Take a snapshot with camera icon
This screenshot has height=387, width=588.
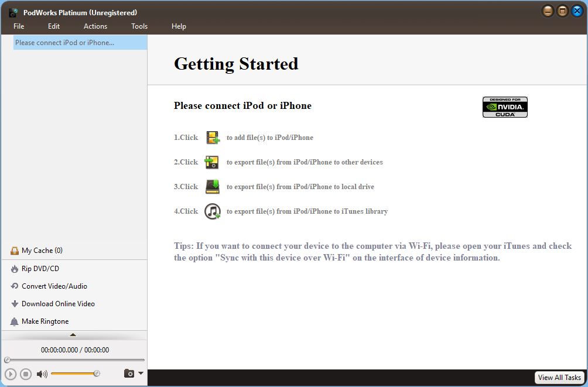[129, 374]
